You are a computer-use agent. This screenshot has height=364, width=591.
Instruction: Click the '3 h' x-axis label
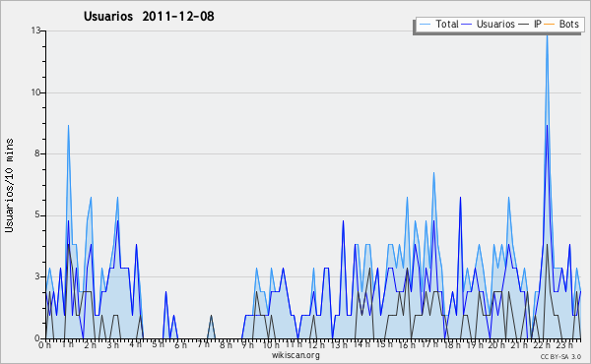pyautogui.click(x=112, y=344)
